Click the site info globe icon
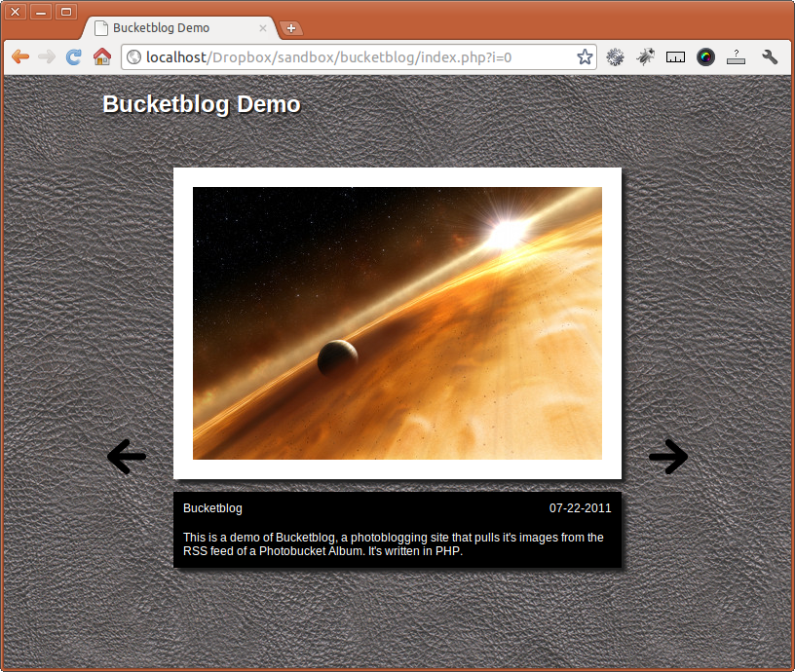The height and width of the screenshot is (672, 795). click(x=133, y=57)
